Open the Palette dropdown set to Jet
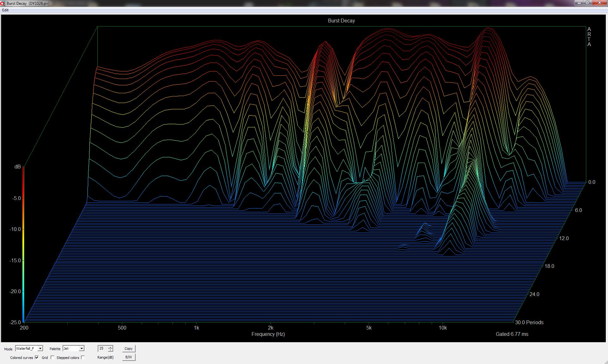The width and height of the screenshot is (608, 364). coord(73,349)
